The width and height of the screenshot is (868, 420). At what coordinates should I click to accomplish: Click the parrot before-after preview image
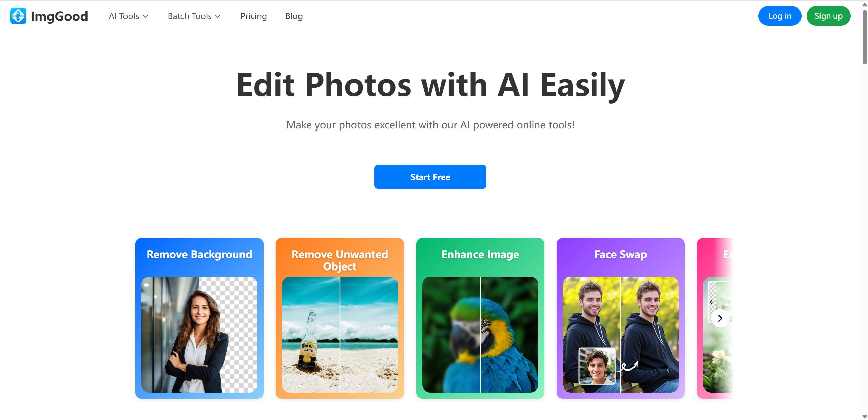point(480,335)
